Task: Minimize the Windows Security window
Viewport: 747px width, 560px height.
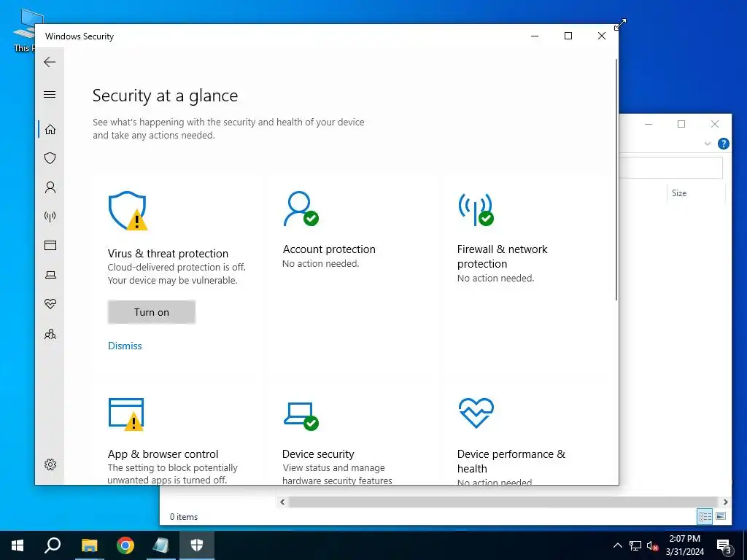Action: (535, 36)
